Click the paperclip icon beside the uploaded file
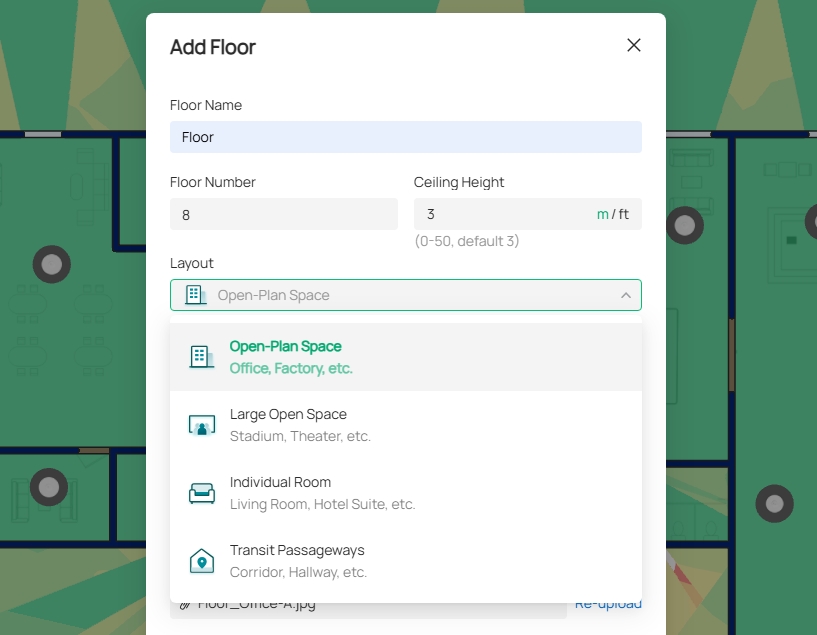Image resolution: width=817 pixels, height=635 pixels. click(x=185, y=604)
